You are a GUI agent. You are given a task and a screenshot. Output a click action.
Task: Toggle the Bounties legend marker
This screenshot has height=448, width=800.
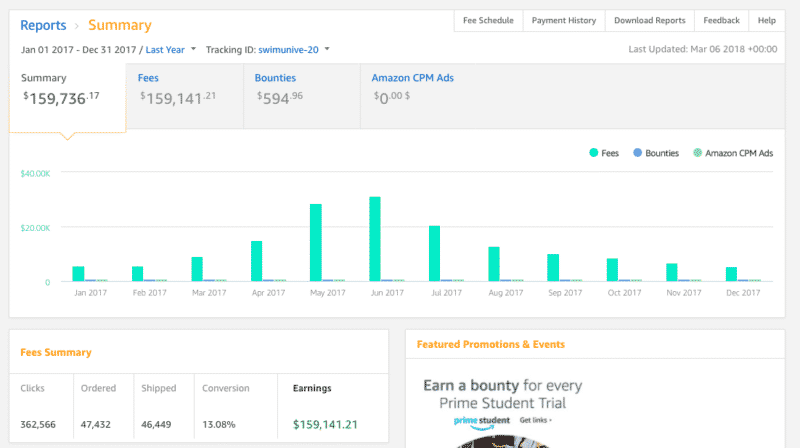(x=637, y=153)
